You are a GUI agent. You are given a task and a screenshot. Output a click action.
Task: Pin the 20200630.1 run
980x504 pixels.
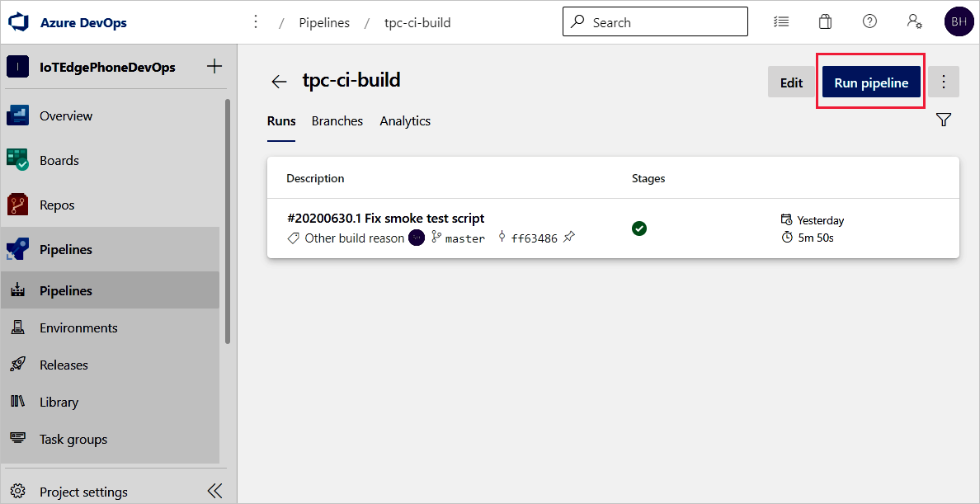tap(569, 238)
